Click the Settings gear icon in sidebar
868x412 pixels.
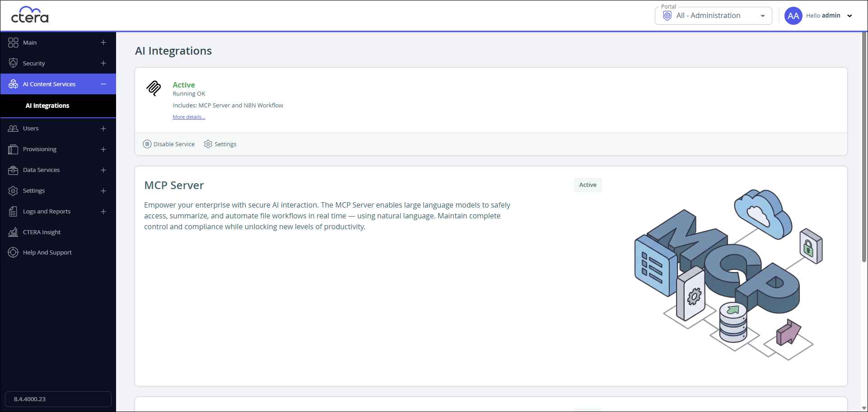(13, 191)
